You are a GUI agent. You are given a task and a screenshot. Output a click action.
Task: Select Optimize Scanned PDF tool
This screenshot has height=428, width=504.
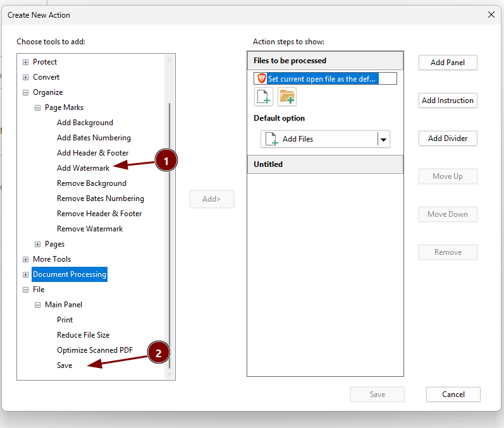(95, 350)
